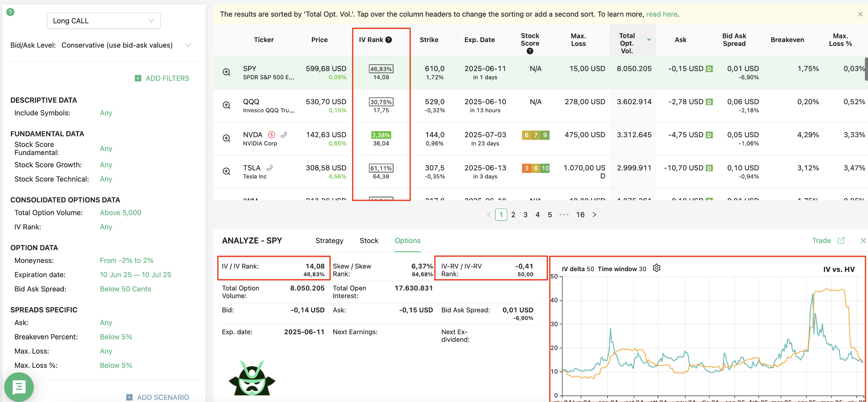Viewport: 868px width, 402px height.
Task: Click the Trade link
Action: click(x=821, y=241)
